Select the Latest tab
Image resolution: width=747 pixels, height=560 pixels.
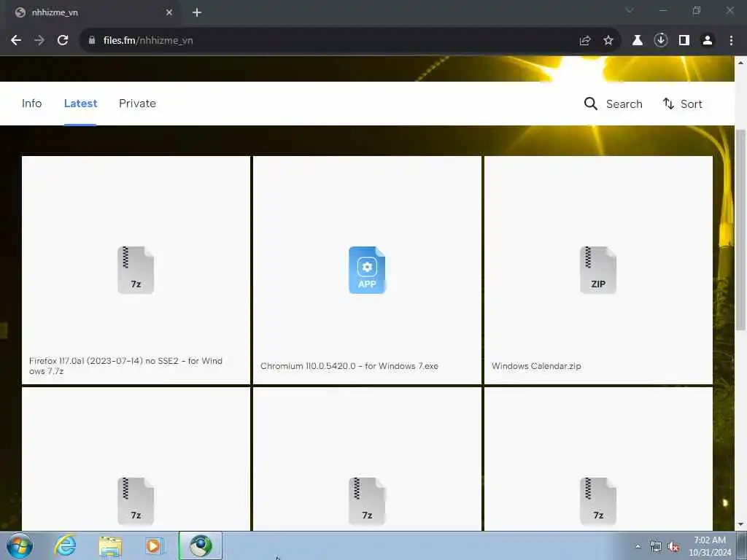coord(80,104)
